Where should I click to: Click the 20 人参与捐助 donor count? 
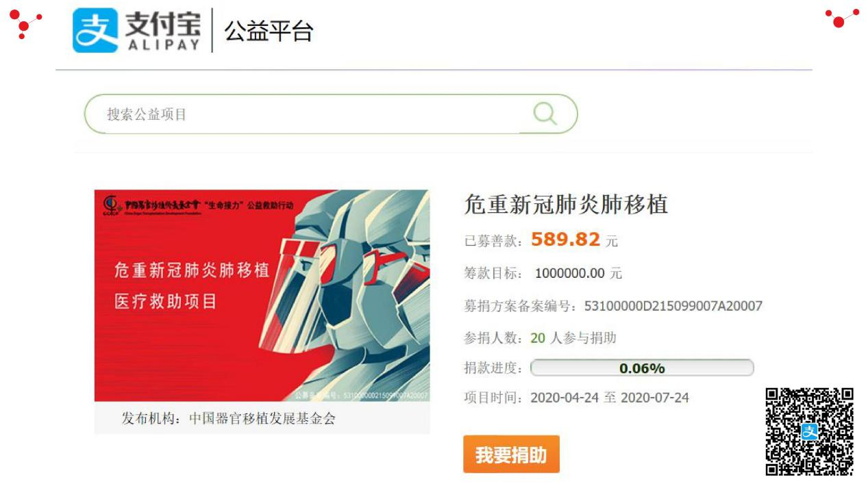tap(573, 338)
